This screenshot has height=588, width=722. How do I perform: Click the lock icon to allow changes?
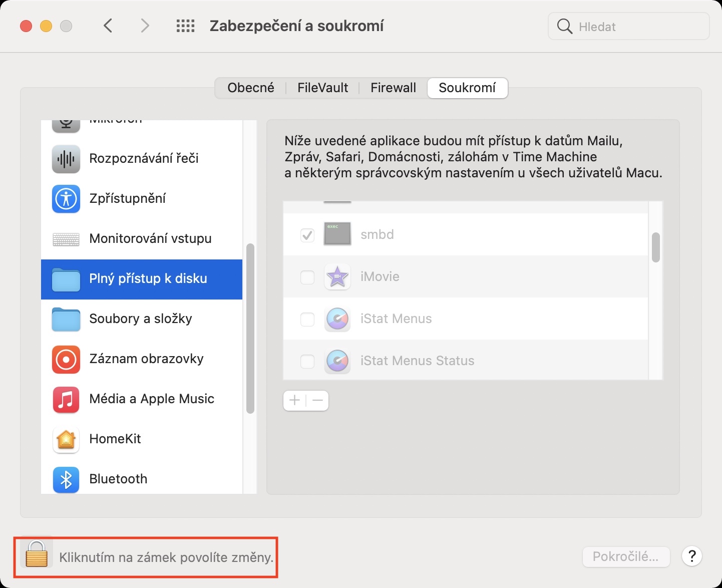point(37,555)
